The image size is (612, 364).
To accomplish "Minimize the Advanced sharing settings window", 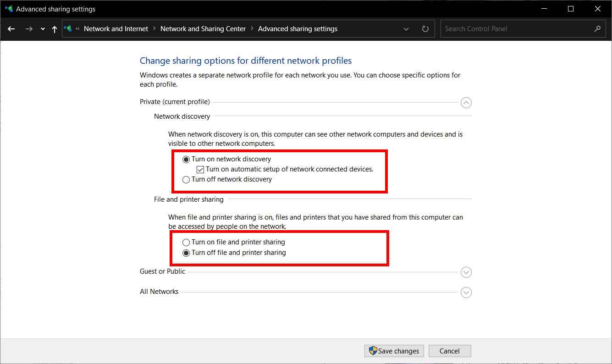I will 544,9.
